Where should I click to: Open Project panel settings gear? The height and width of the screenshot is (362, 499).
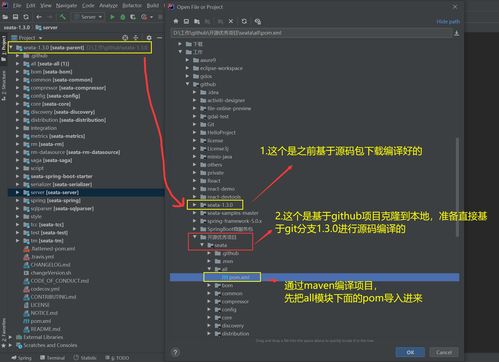coord(149,38)
